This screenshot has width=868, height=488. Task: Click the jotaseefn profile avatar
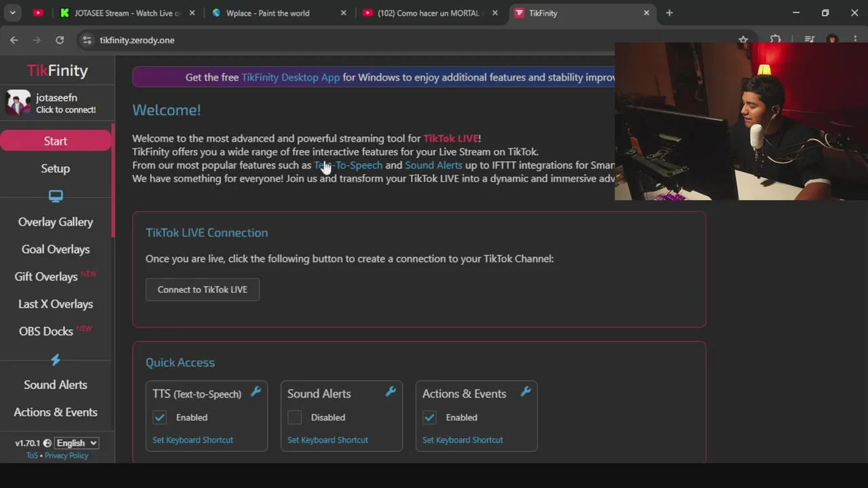[x=18, y=103]
